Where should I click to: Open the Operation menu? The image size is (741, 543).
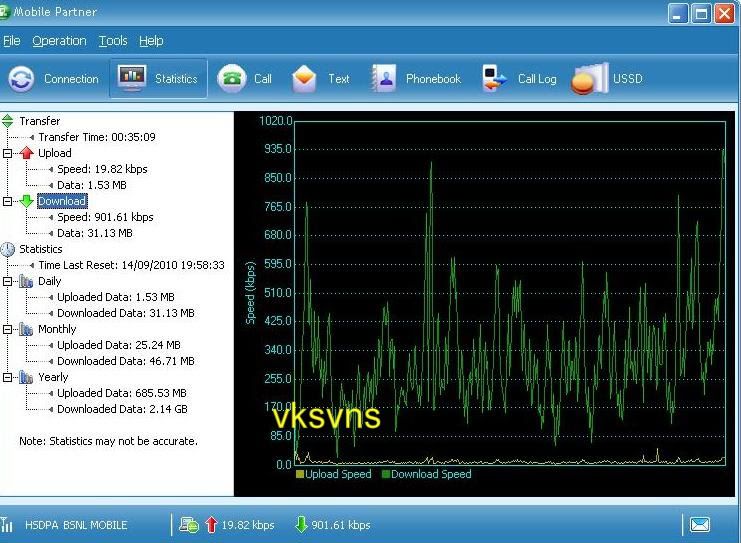click(x=60, y=41)
